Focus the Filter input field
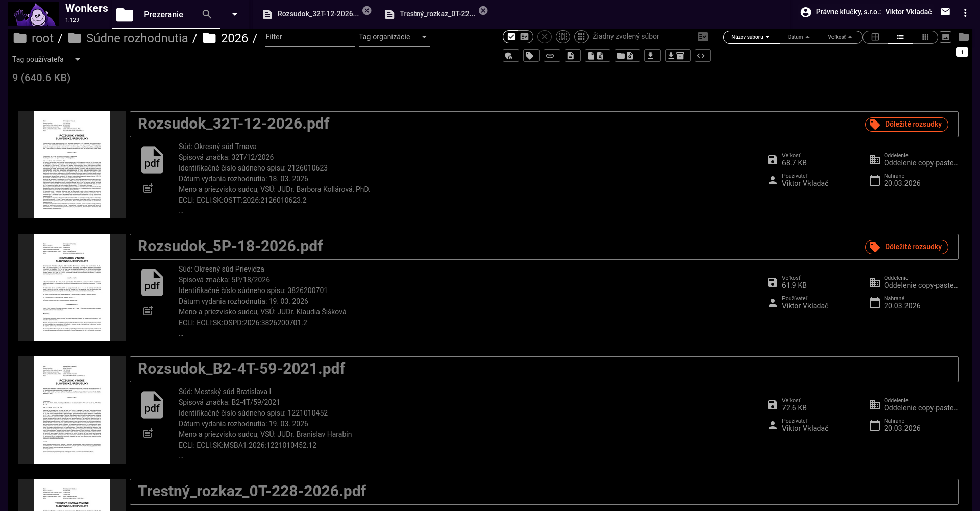The image size is (980, 511). click(310, 37)
